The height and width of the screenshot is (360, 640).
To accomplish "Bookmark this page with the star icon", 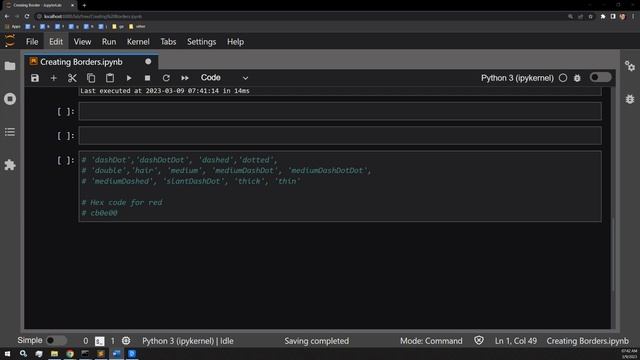I will tap(591, 17).
